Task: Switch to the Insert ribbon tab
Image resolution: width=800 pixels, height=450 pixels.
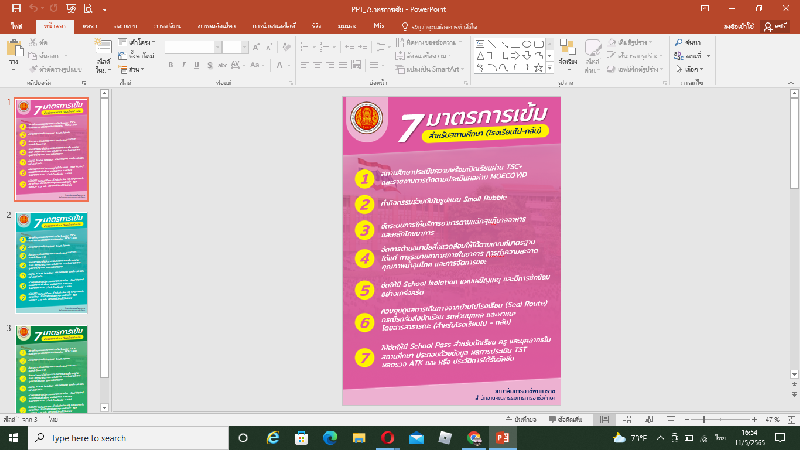Action: [89, 24]
